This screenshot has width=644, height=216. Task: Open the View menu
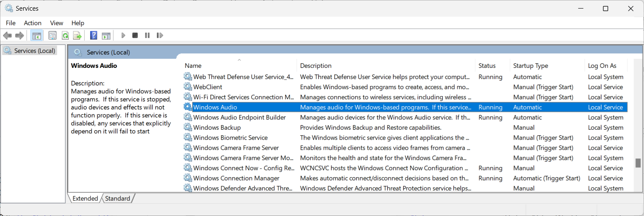pos(56,23)
